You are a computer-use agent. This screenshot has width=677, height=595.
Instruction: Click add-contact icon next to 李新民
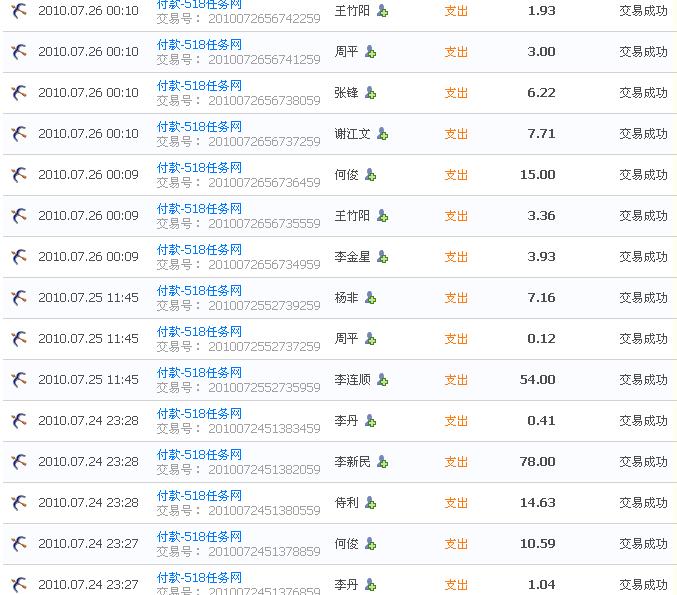tap(382, 462)
